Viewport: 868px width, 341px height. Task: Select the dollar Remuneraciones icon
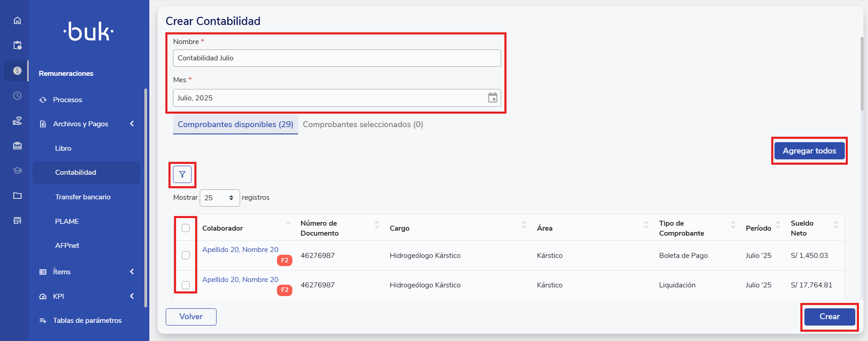[17, 71]
